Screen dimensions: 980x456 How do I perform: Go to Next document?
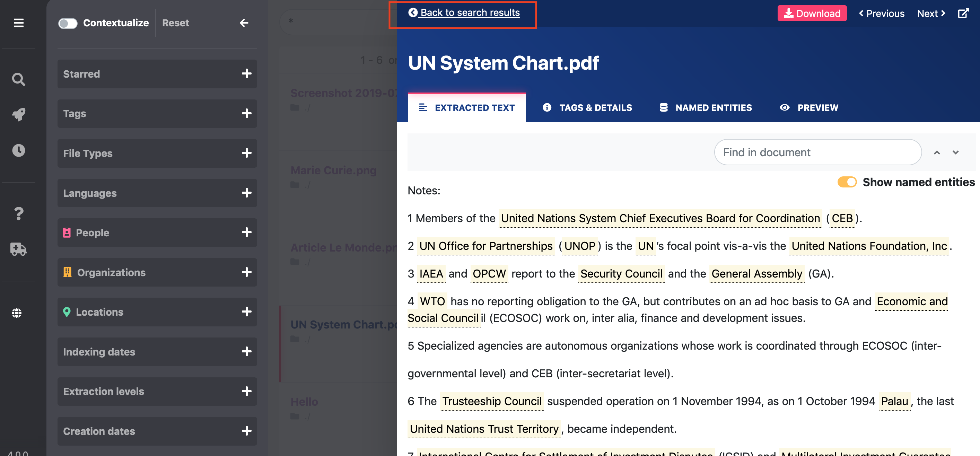tap(931, 13)
